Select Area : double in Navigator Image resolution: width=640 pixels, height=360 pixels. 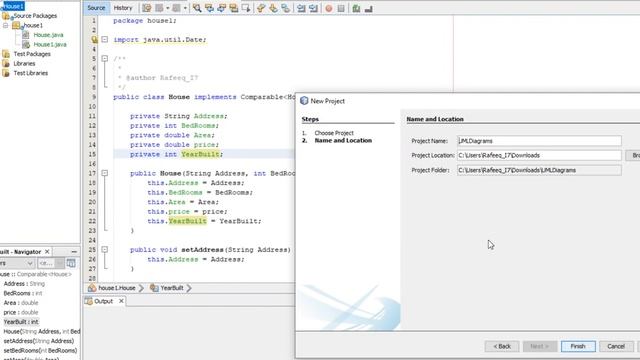[x=21, y=303]
